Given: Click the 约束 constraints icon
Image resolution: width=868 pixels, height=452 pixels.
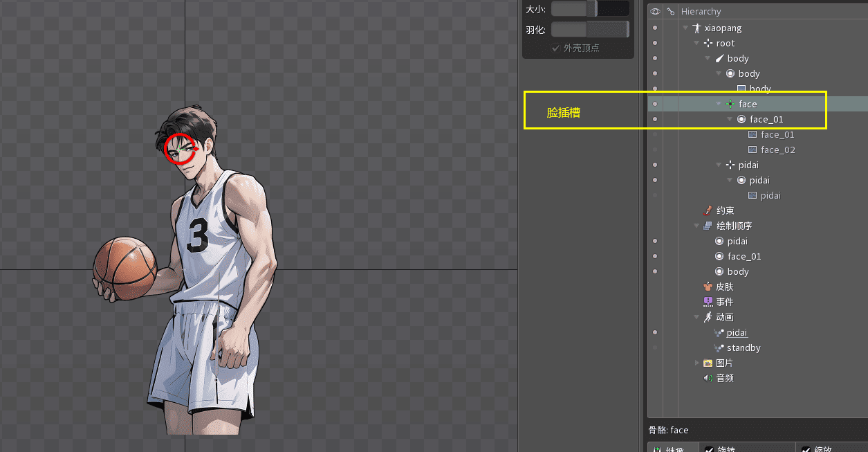Looking at the screenshot, I should [708, 210].
